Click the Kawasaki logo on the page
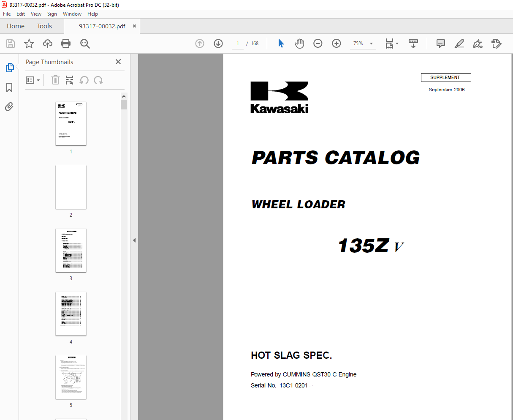Image resolution: width=513 pixels, height=420 pixels. pos(280,97)
